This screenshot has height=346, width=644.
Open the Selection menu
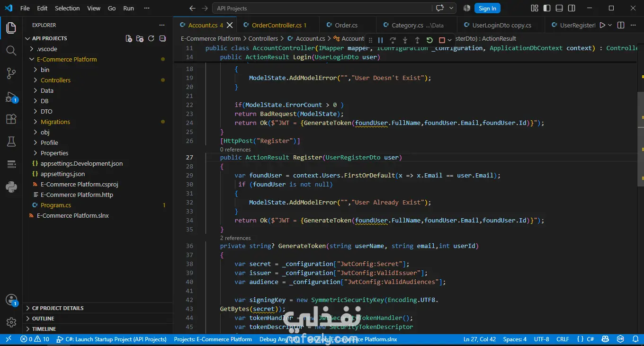[x=67, y=8]
